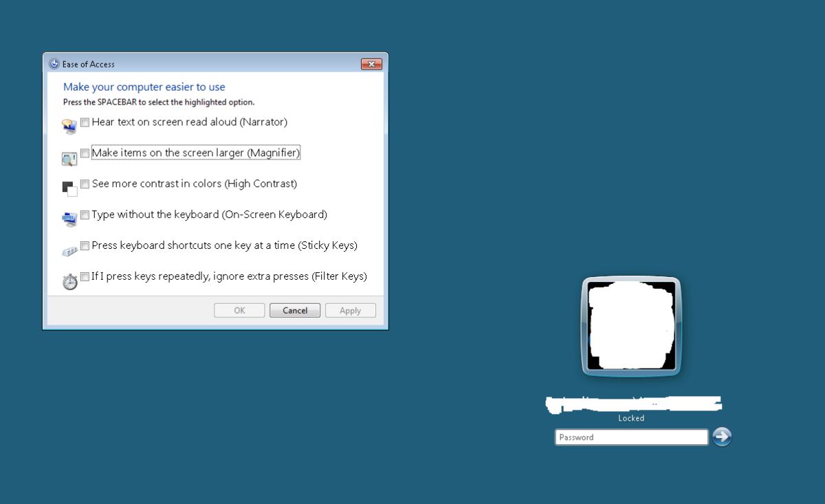Click 'Type without the keyboard (On-Screen Keyboard)'
This screenshot has height=504, width=825.
[209, 215]
